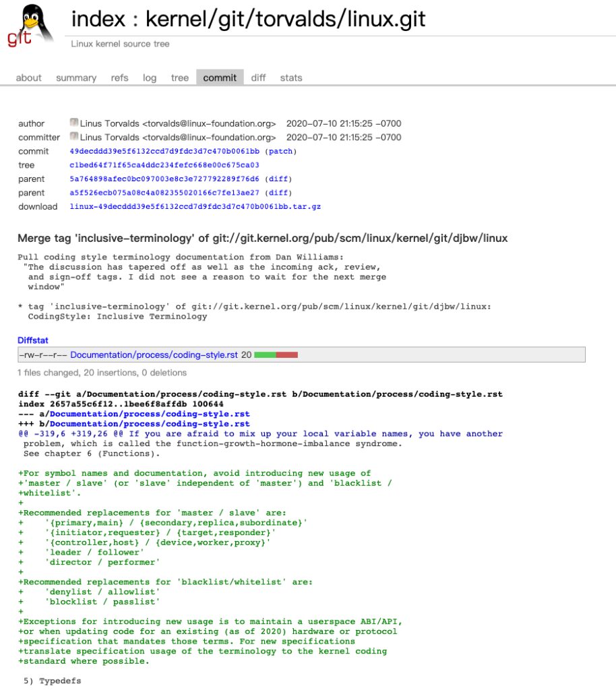Click the author avatar icon

pos(74,123)
